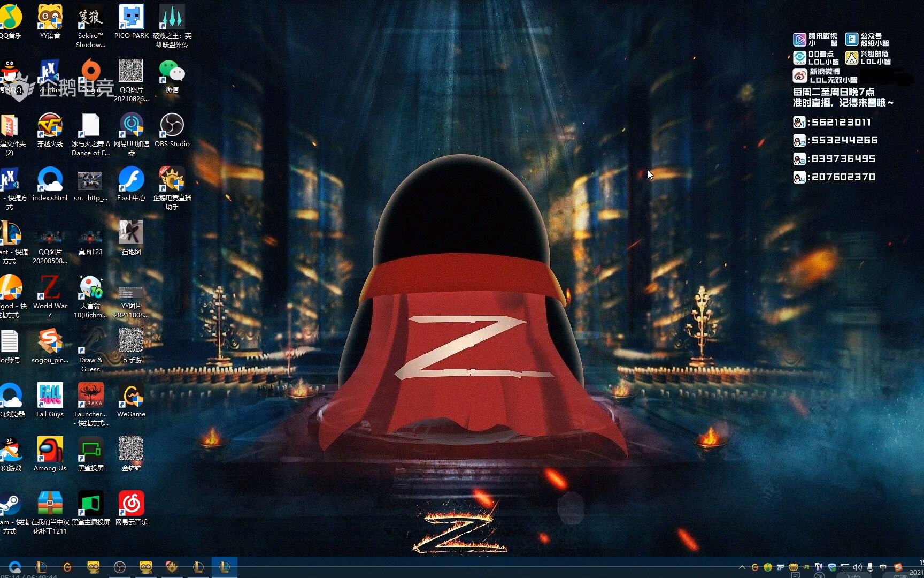924x578 pixels.
Task: Open the src=http image file
Action: (x=90, y=184)
